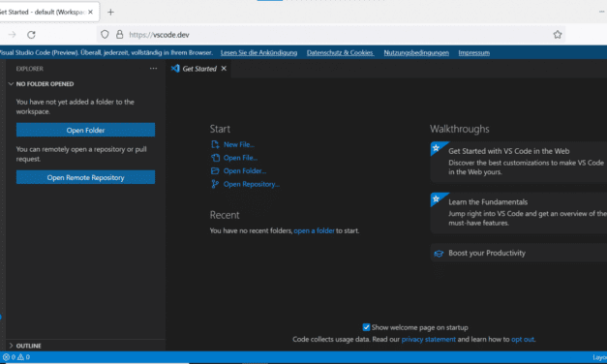Click the Start heading
Viewport: 607px width, 364px height.
(x=220, y=129)
